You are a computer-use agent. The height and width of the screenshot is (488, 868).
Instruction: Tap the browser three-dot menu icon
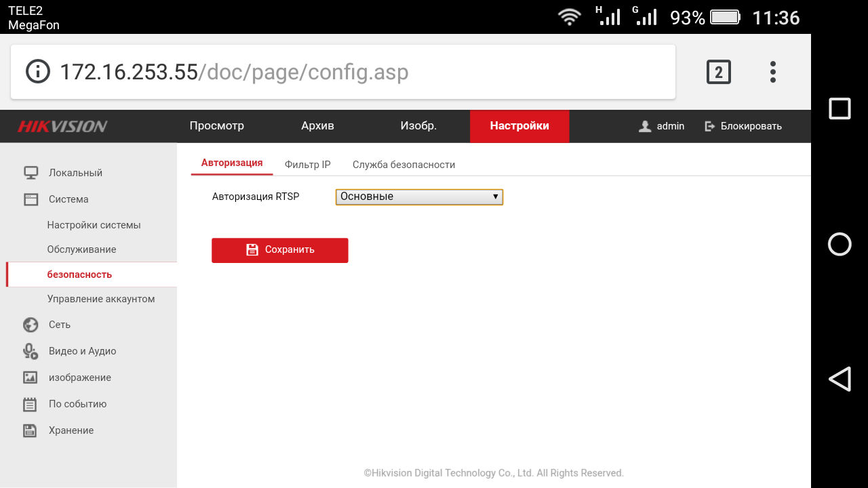coord(772,72)
